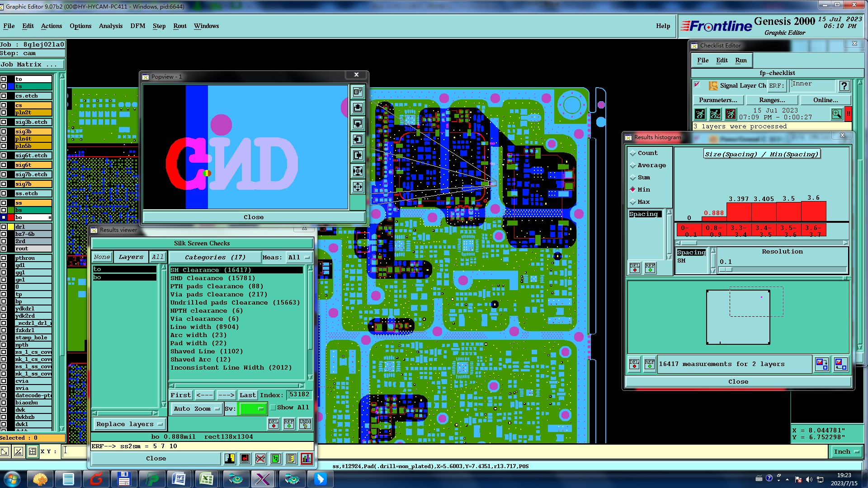Screen dimensions: 868x488
Task: Open the Word icon in the taskbar
Action: click(179, 479)
